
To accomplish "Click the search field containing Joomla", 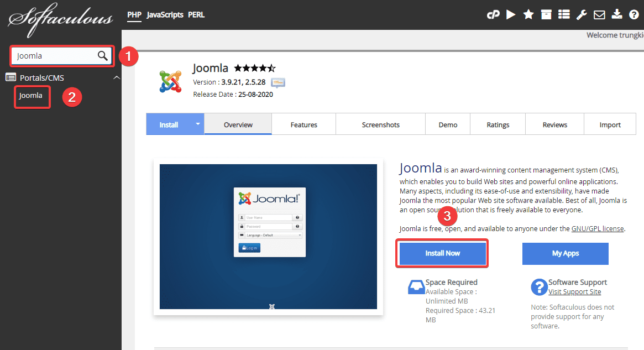I will 54,55.
